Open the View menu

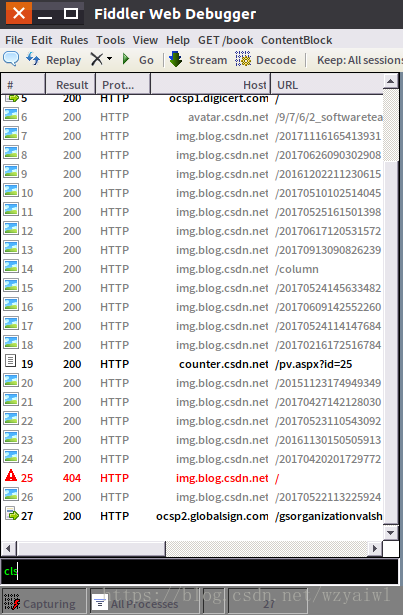[x=145, y=40]
